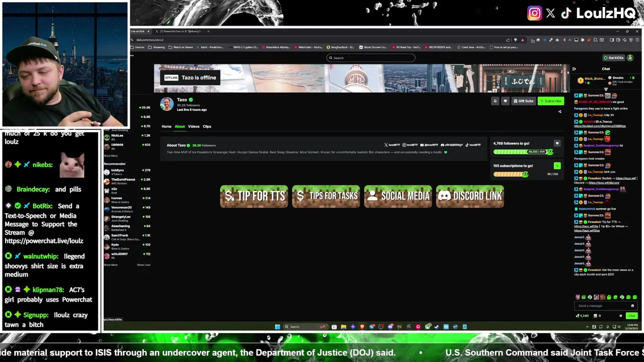Click the Kick search field
Viewport: 644px width, 362px height.
[371, 58]
